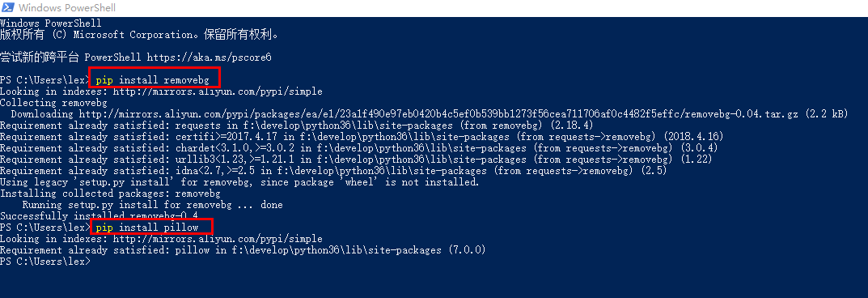The image size is (868, 298).
Task: Click 'Installing collected packages: removebg' line
Action: [x=110, y=194]
